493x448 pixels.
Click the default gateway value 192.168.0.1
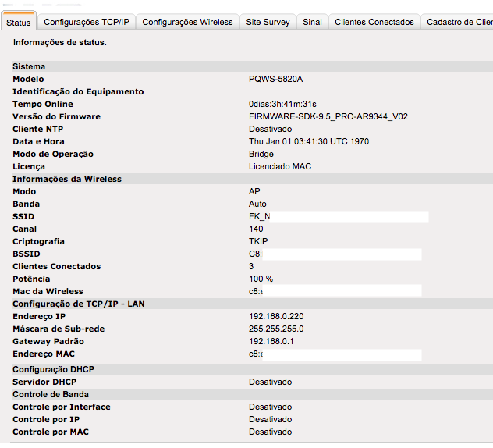point(271,341)
